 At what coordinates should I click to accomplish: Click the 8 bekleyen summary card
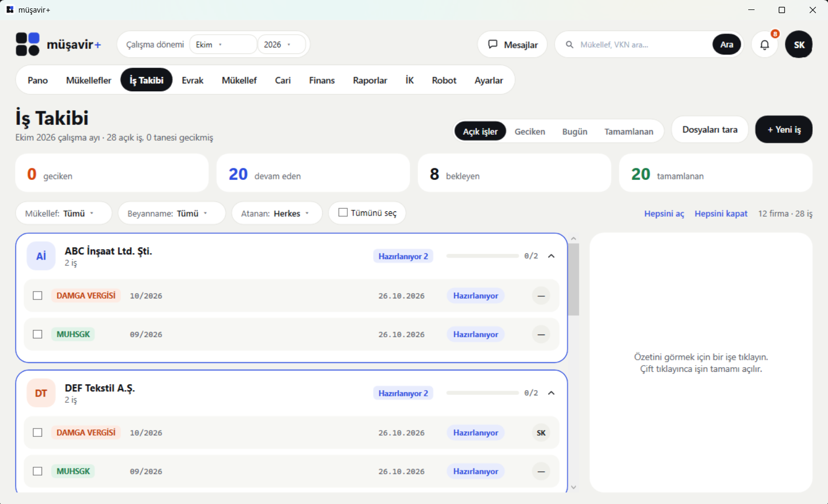coord(514,173)
